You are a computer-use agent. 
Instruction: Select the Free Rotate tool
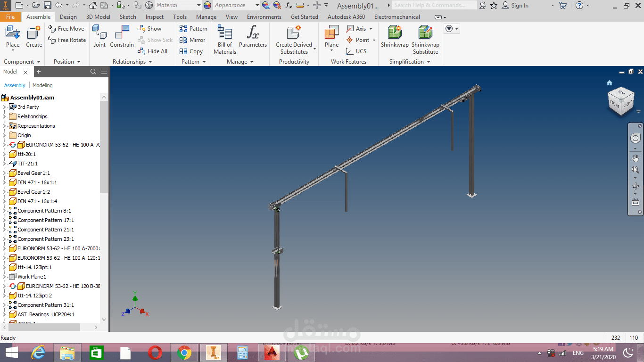(x=67, y=40)
